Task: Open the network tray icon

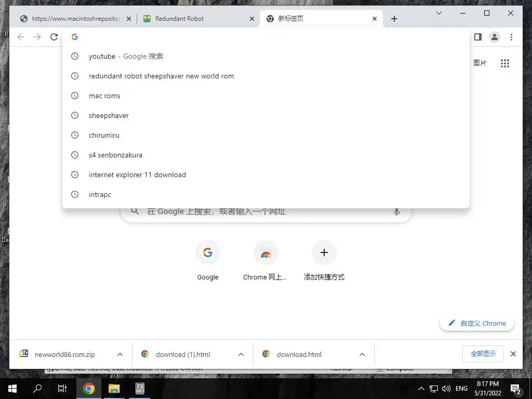Action: (x=434, y=389)
